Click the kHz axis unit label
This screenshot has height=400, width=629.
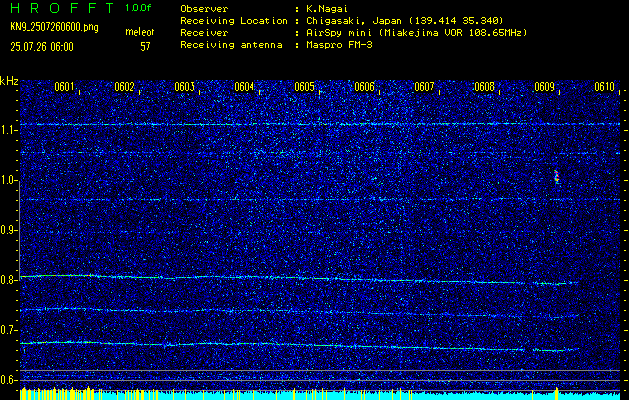click(x=9, y=81)
